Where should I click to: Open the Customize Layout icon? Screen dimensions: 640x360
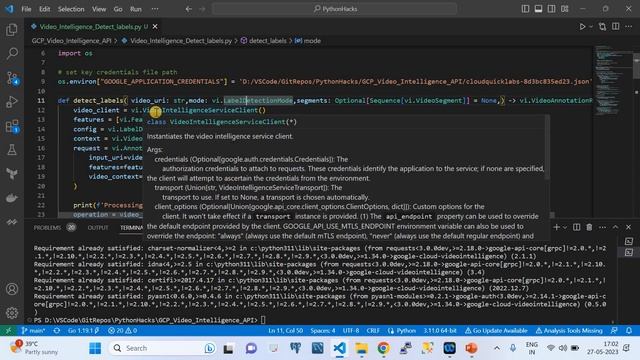tap(564, 9)
